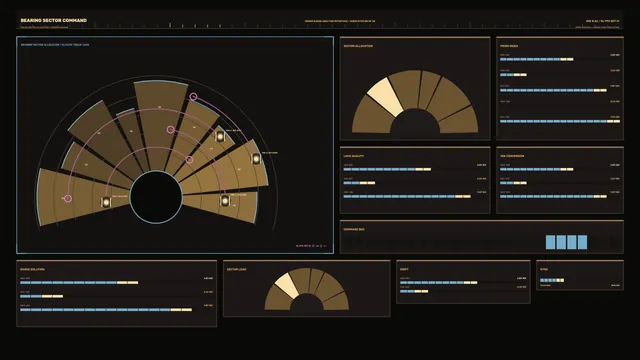640x360 pixels.
Task: Click the first bar in the Conversion panel
Action: coord(537,169)
